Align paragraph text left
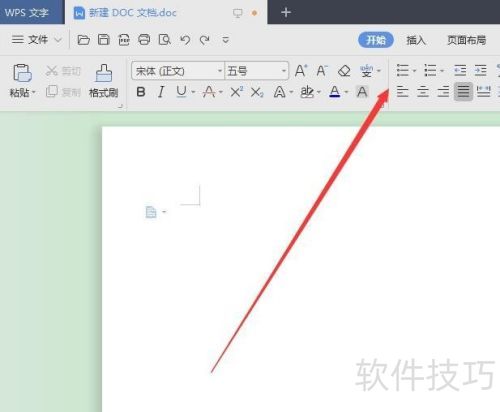 click(402, 91)
